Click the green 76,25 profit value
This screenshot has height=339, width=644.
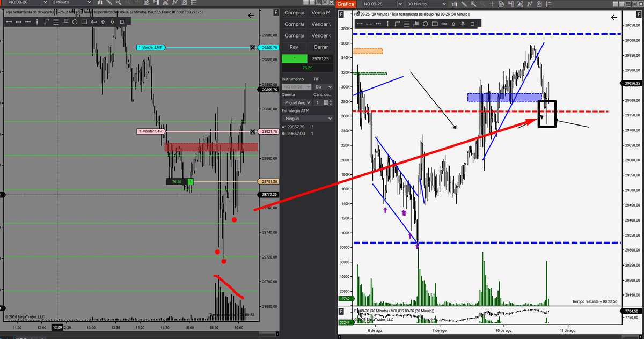click(308, 68)
